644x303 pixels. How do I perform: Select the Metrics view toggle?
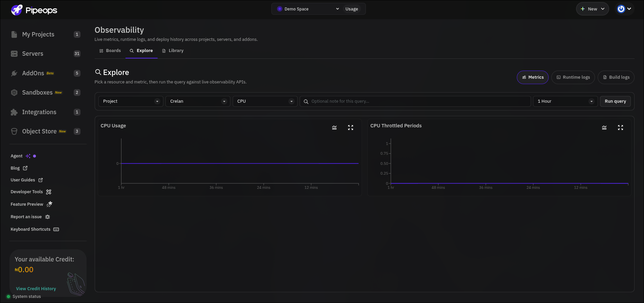pos(533,77)
